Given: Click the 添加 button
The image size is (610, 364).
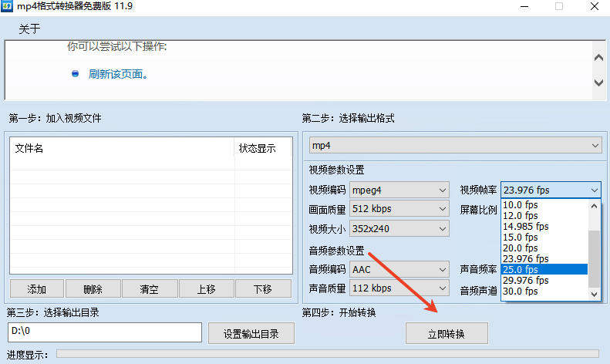Looking at the screenshot, I should pos(36,289).
